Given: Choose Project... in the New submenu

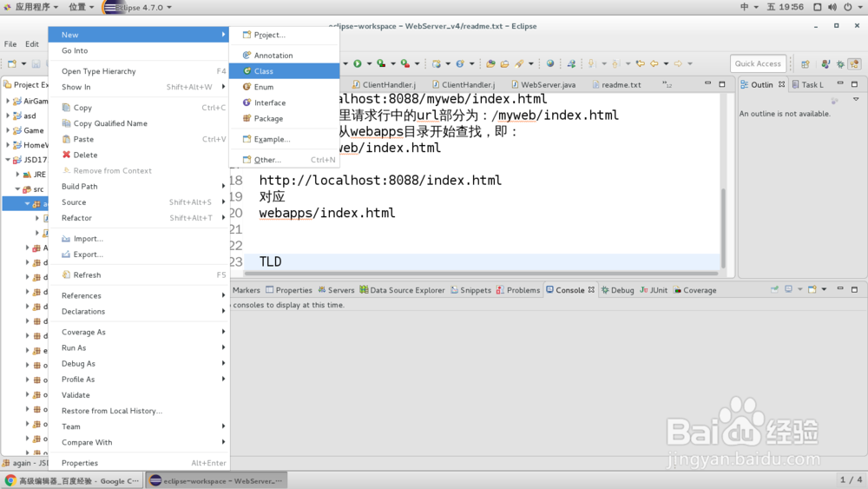Looking at the screenshot, I should (x=284, y=35).
